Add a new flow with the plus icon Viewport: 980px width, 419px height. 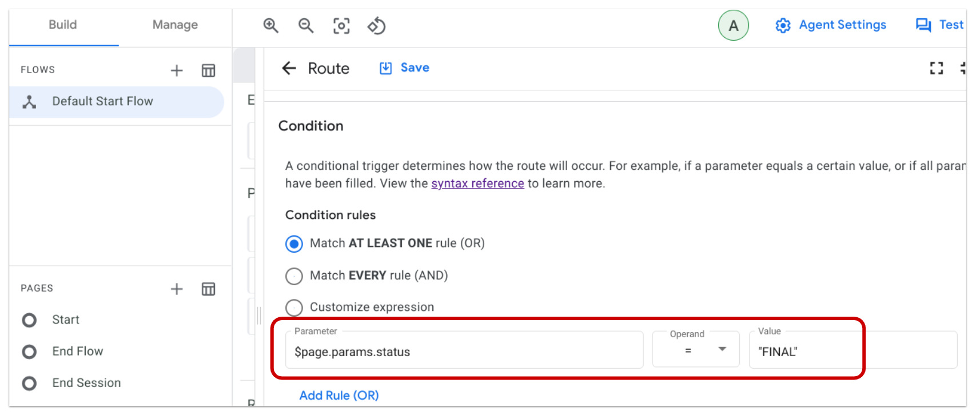177,70
